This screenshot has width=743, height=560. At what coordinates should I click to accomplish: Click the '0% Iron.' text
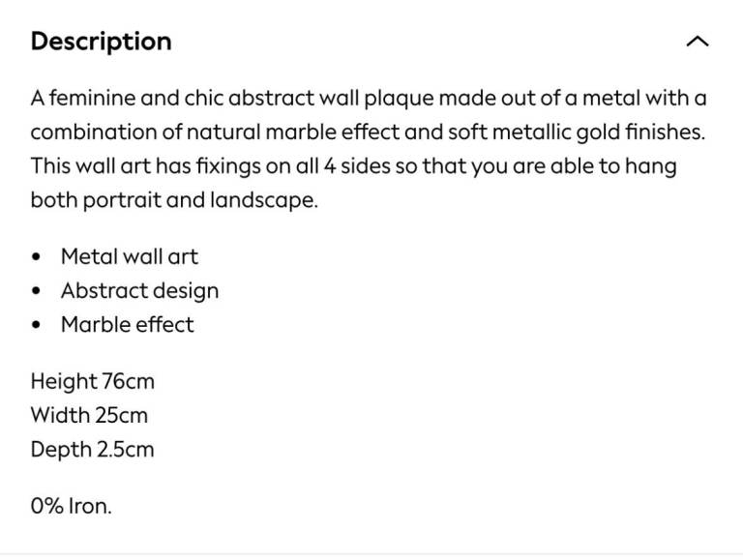pos(71,506)
